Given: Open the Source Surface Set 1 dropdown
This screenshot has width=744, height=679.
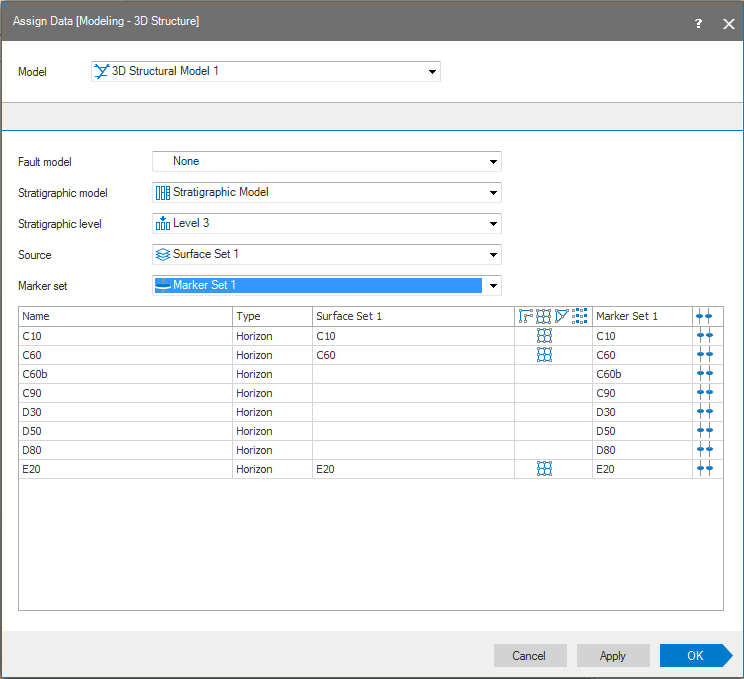Looking at the screenshot, I should click(x=493, y=255).
